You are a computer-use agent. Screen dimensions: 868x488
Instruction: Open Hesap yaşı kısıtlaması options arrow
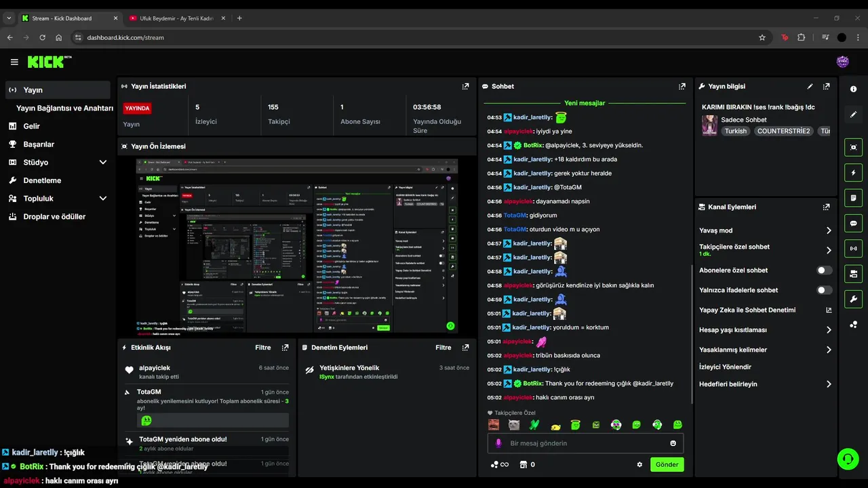pyautogui.click(x=829, y=330)
